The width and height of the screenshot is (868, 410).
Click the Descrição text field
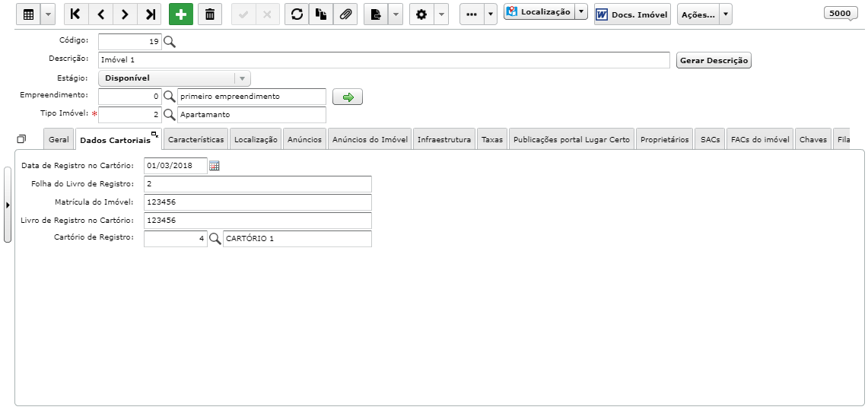coord(384,60)
